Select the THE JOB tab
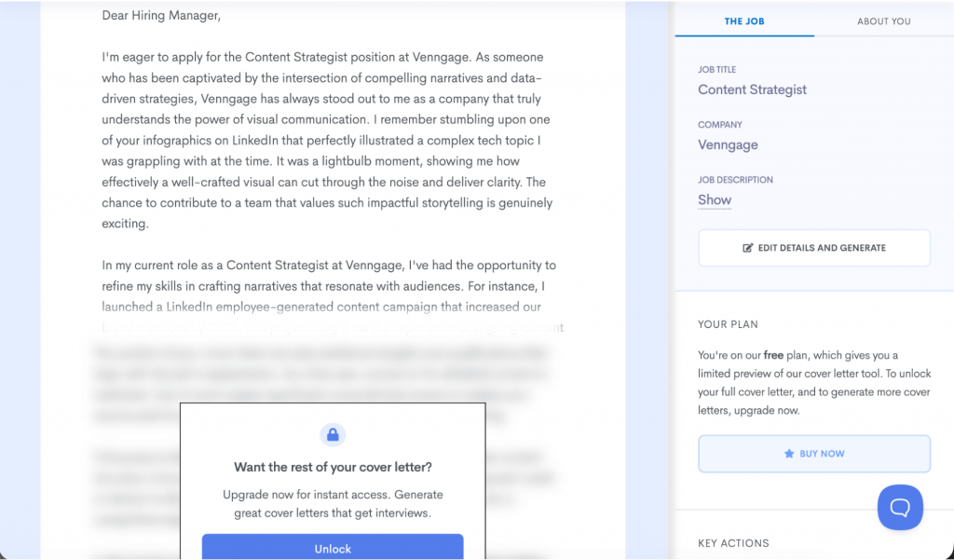954x560 pixels. point(743,20)
